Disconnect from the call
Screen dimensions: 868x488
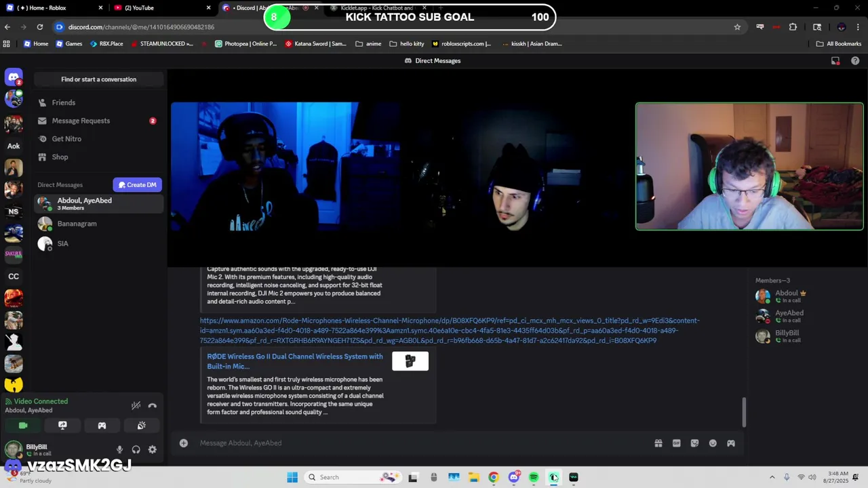(152, 405)
